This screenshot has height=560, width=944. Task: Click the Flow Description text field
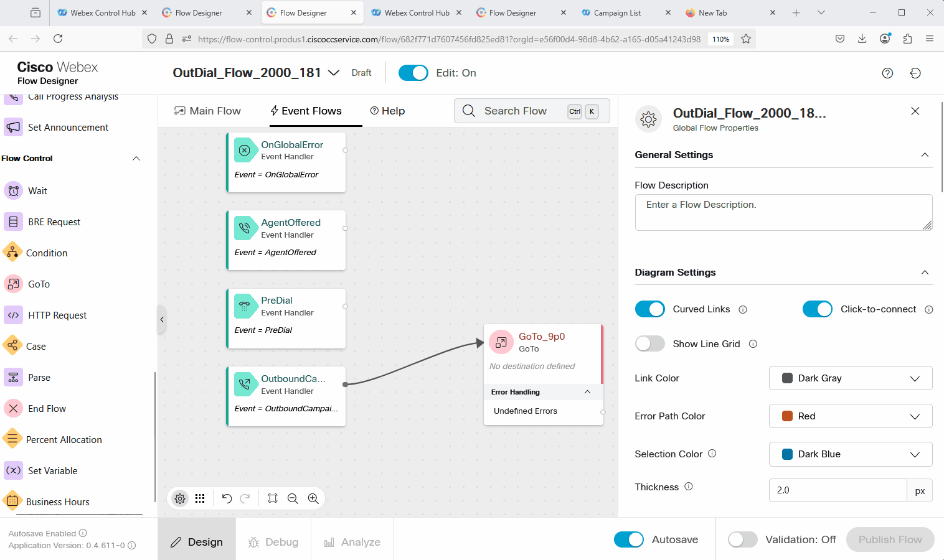point(783,212)
